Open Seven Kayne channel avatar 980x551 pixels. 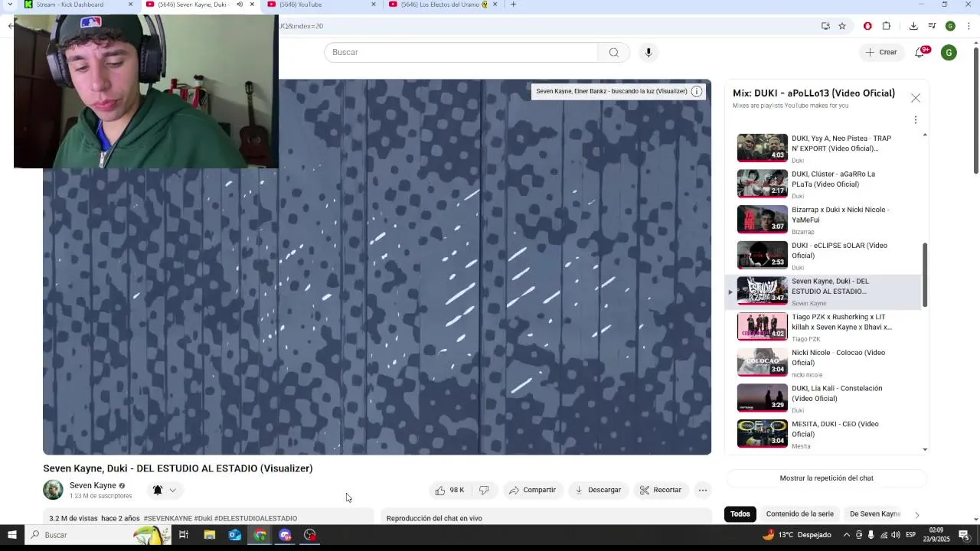(53, 490)
